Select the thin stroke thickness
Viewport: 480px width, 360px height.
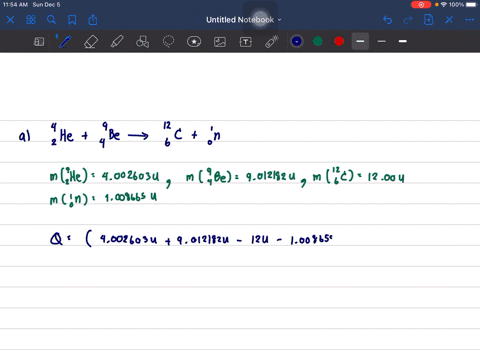click(382, 41)
